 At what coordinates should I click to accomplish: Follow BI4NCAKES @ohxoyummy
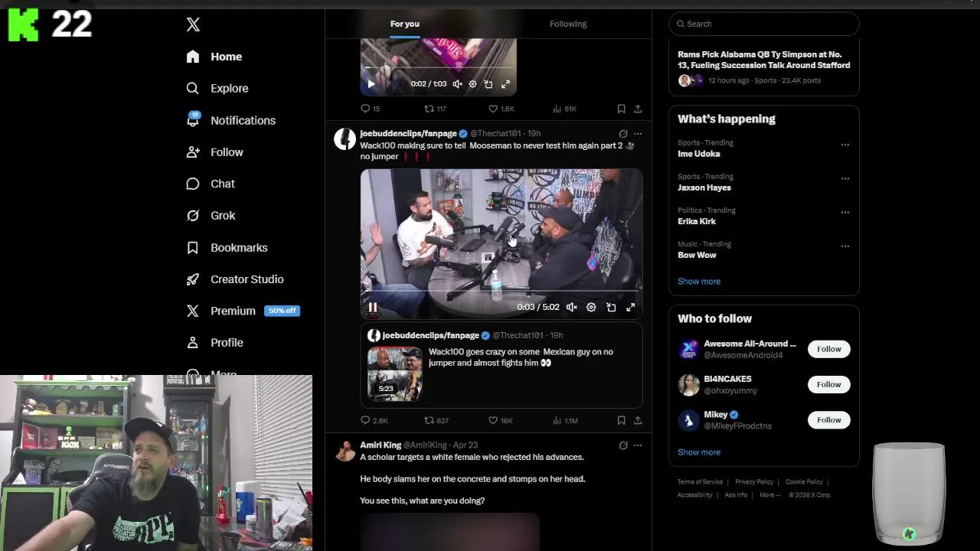[828, 384]
